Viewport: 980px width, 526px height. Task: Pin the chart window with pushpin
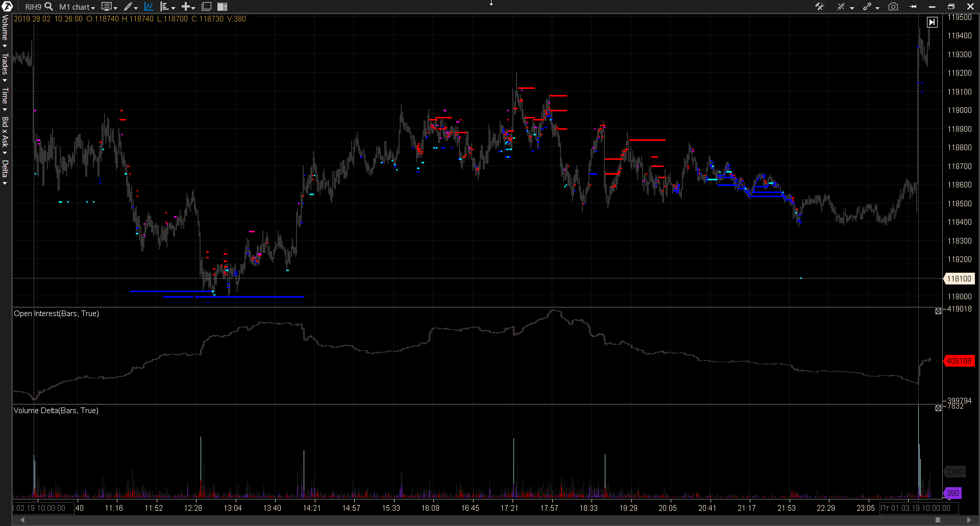(913, 7)
